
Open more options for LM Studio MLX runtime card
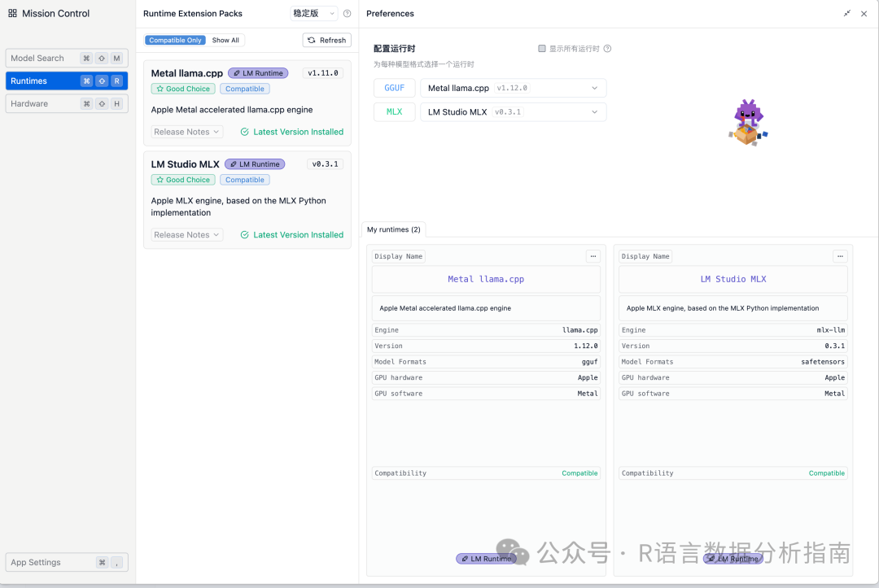840,256
